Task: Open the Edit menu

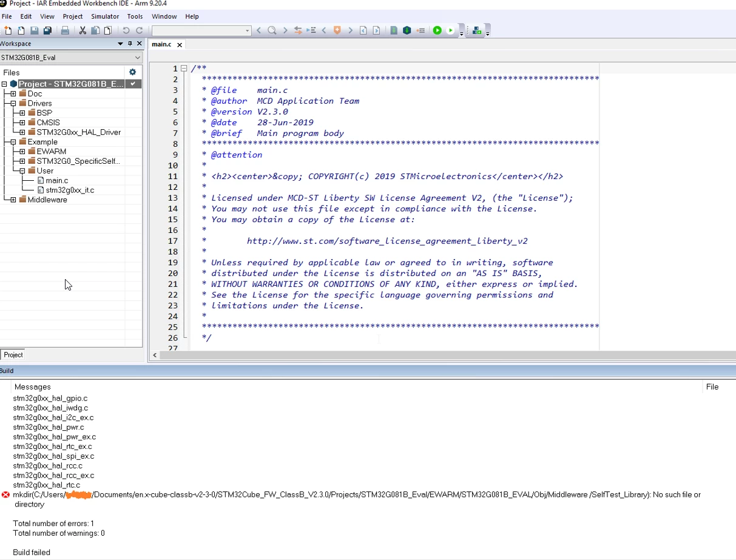Action: point(26,16)
